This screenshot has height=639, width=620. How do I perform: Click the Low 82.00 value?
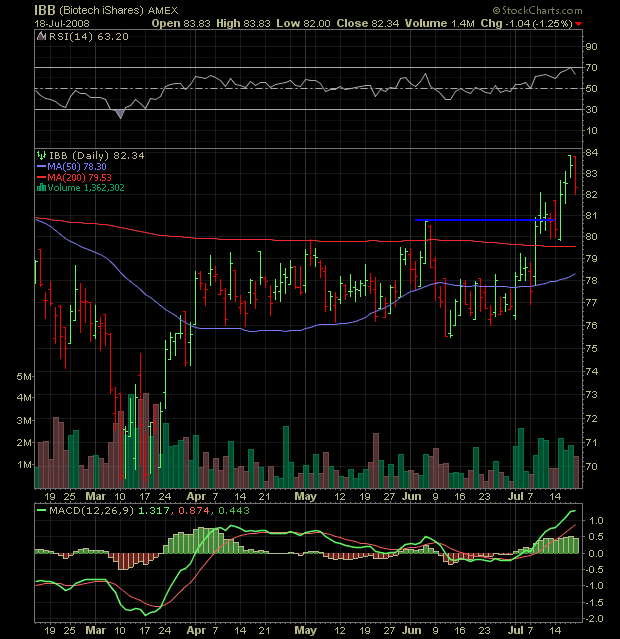[303, 24]
